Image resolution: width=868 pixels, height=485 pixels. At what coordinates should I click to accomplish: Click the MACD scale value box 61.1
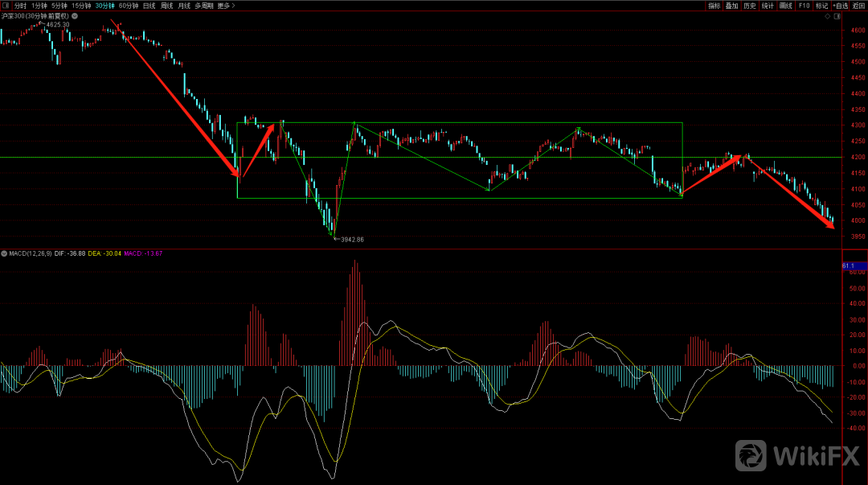(849, 265)
